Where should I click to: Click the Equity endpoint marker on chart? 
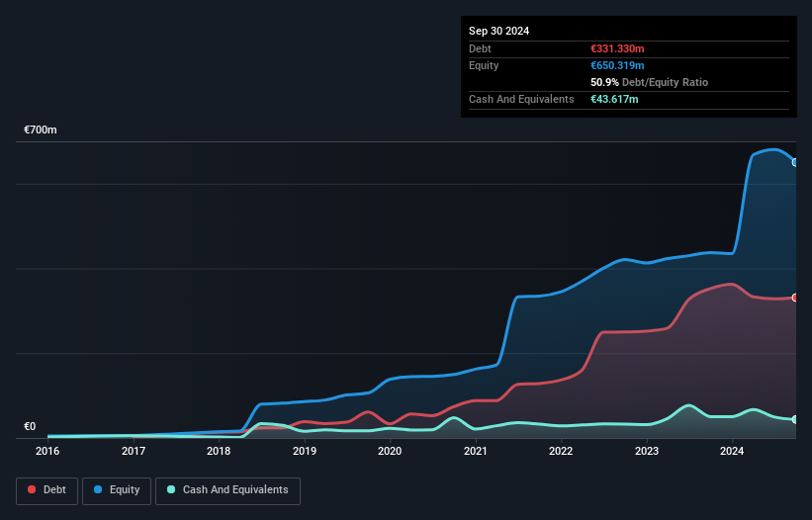pos(795,162)
